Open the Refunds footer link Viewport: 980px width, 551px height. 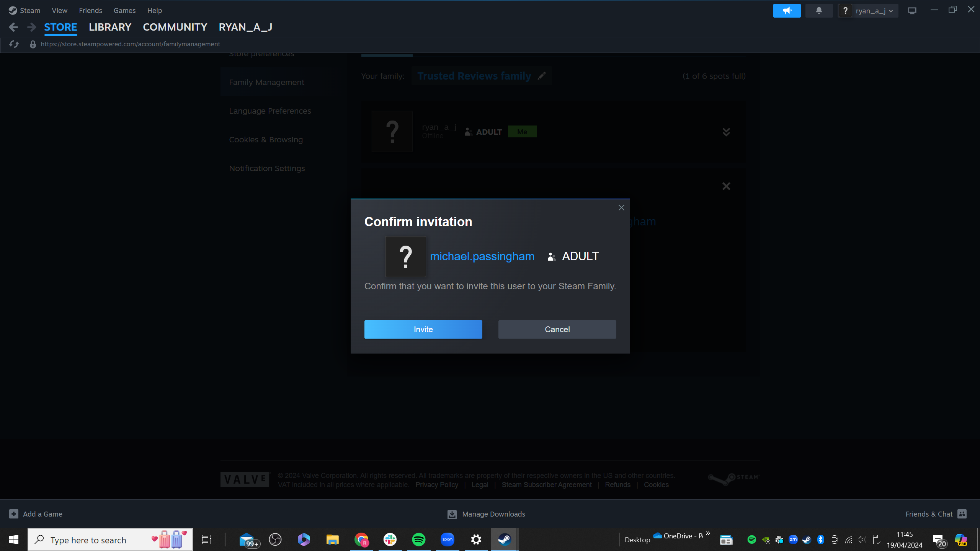coord(617,485)
